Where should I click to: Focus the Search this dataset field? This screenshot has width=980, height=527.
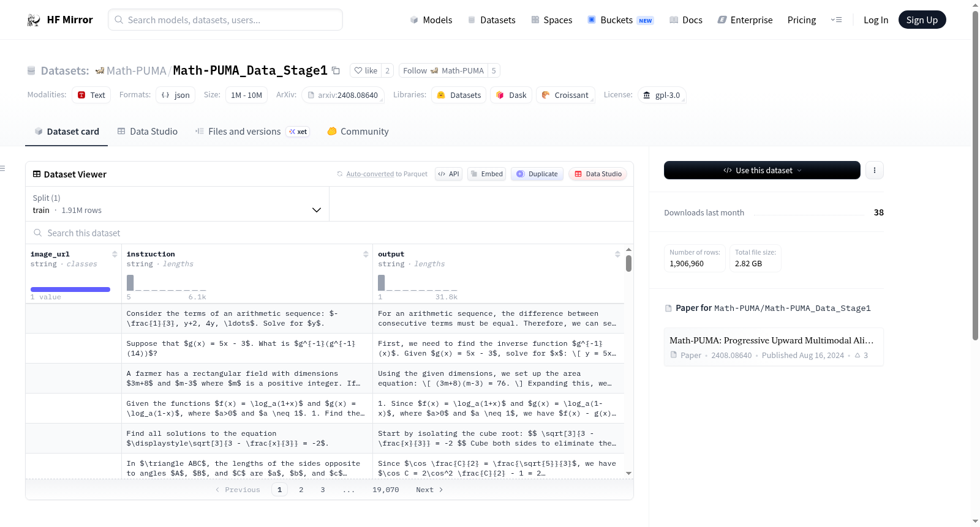330,233
